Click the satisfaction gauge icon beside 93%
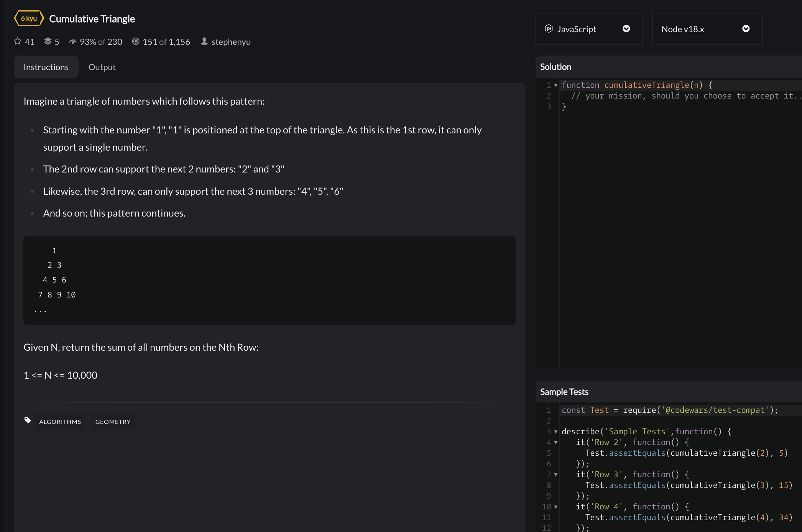The height and width of the screenshot is (532, 802). coord(73,41)
